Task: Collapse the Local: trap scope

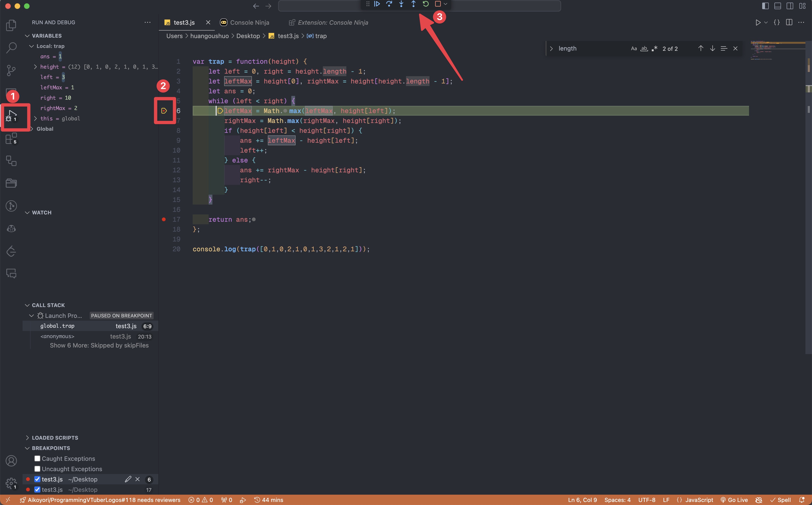Action: click(31, 46)
